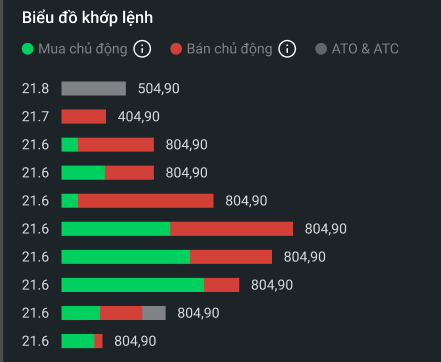The width and height of the screenshot is (441, 362).
Task: Select the gray bar at price 21.8
Action: pos(94,88)
